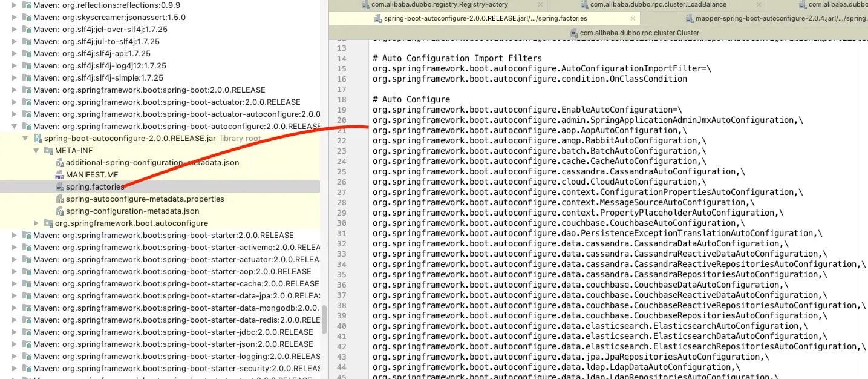Image resolution: width=868 pixels, height=379 pixels.
Task: Click jar archive icon of spring-boot-autoconfigure-2.0.0.RELEASE.jar
Action: [38, 138]
